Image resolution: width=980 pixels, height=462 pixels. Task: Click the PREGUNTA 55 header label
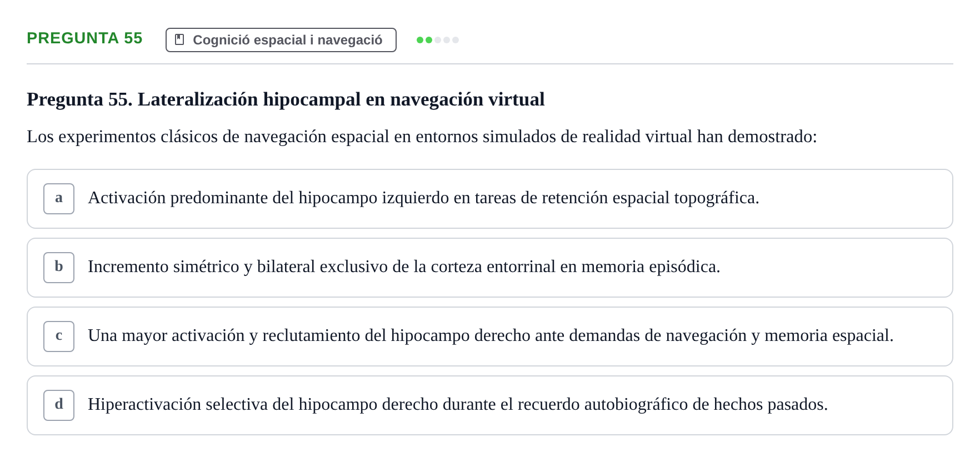coord(84,38)
